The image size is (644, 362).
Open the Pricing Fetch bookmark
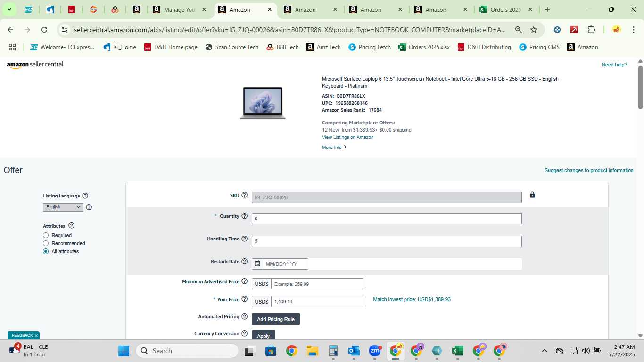[x=370, y=47]
